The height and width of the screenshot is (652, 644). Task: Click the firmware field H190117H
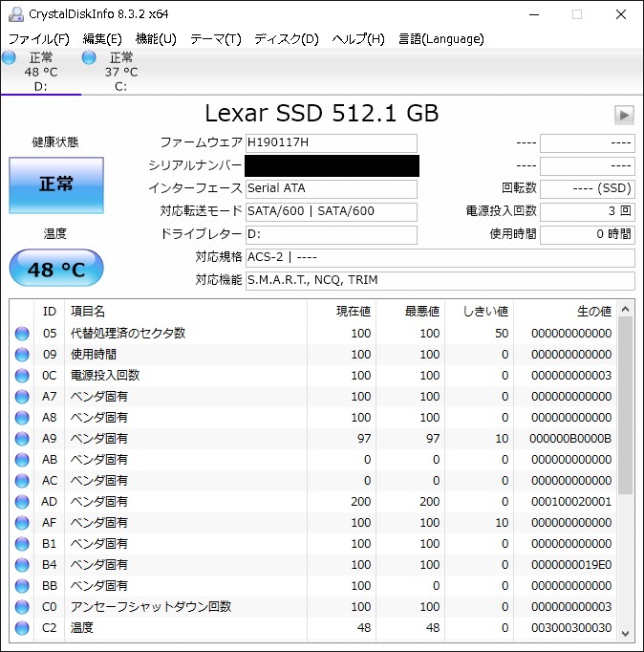332,143
